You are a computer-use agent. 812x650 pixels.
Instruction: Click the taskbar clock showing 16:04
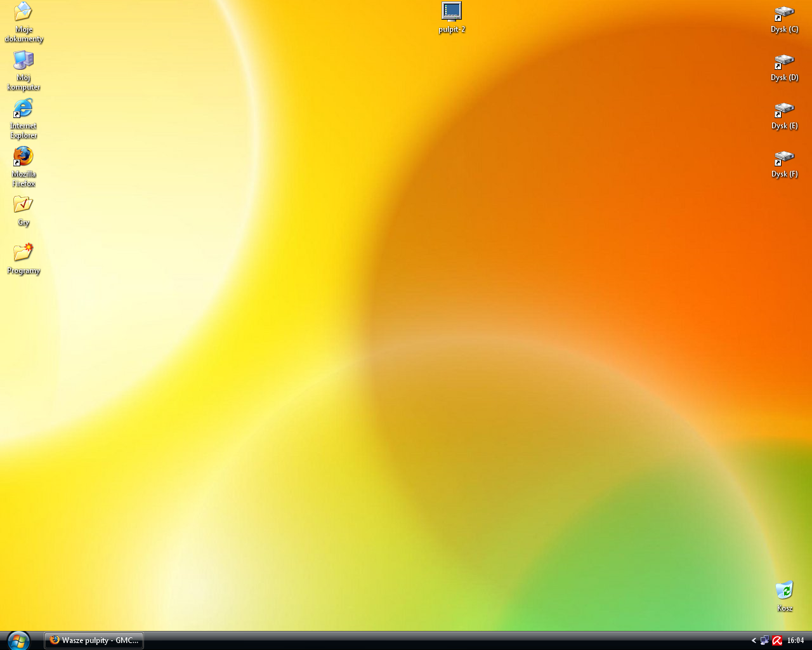tap(796, 640)
